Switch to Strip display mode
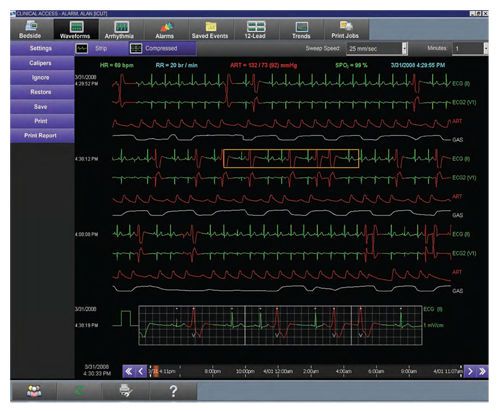This screenshot has width=500, height=411. point(91,49)
